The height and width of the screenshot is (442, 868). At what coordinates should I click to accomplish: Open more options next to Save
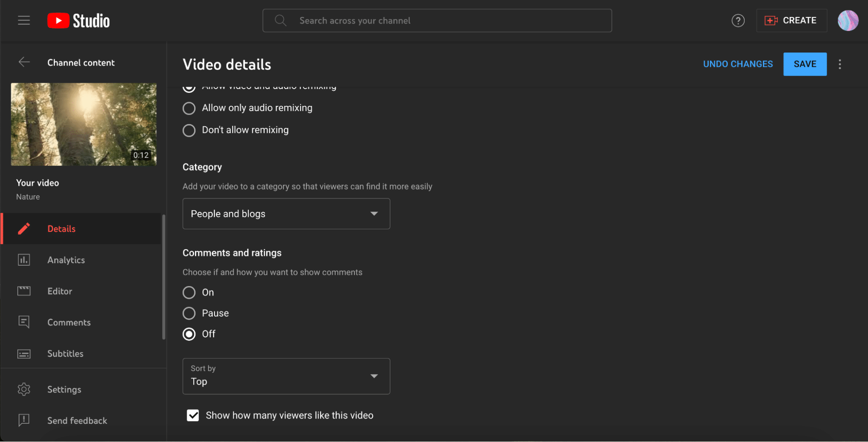(840, 64)
